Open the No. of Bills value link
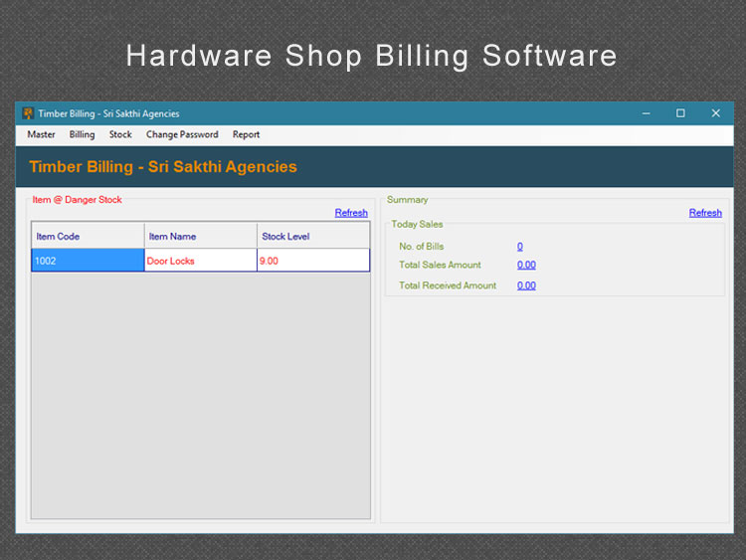 [x=520, y=247]
